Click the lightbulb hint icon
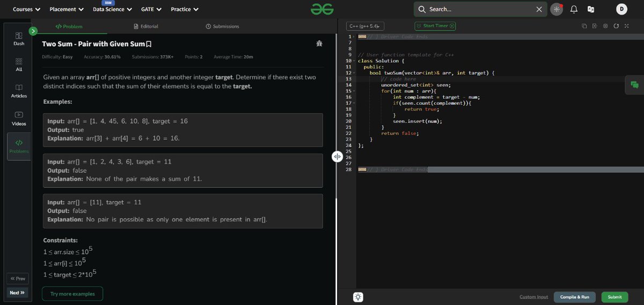The height and width of the screenshot is (305, 644). pos(358,297)
